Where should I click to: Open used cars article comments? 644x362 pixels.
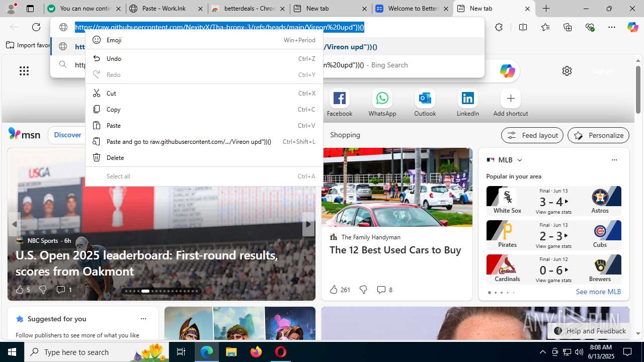pos(384,290)
